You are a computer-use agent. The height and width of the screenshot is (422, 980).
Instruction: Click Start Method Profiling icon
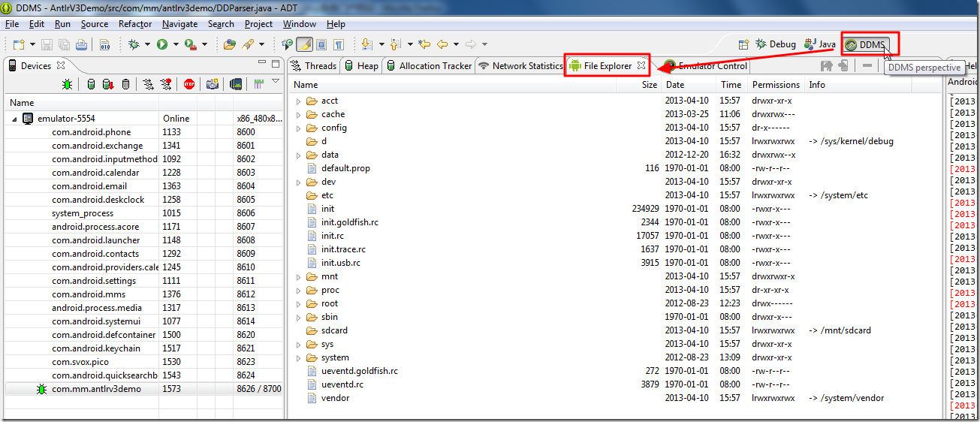coord(166,84)
